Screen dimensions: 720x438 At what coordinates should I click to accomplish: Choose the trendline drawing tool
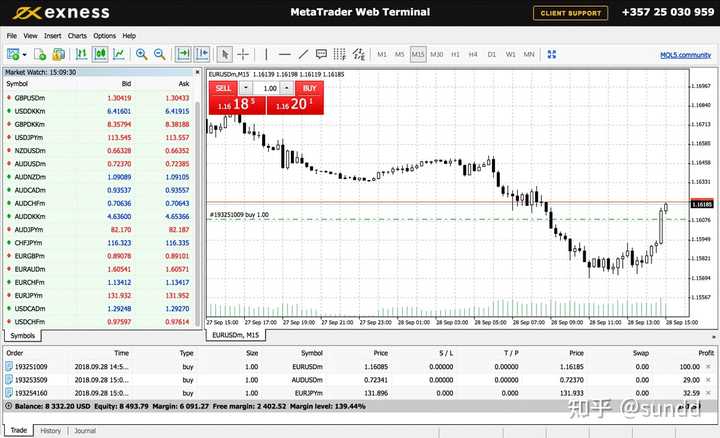305,54
